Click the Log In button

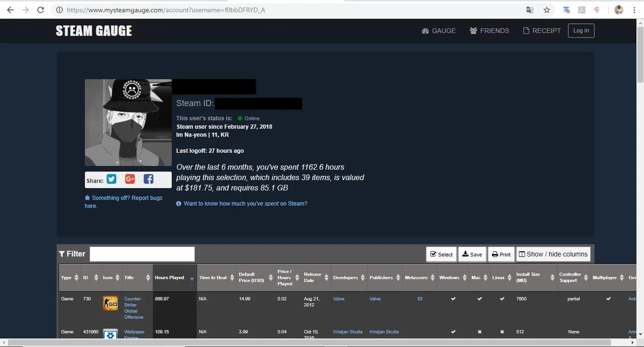pyautogui.click(x=581, y=31)
